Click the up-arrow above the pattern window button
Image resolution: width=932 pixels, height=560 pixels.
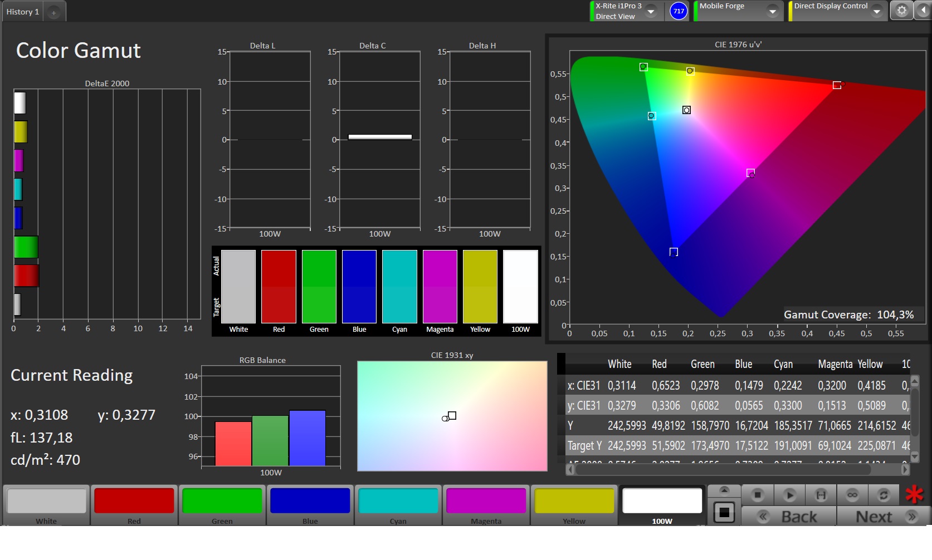coord(724,490)
